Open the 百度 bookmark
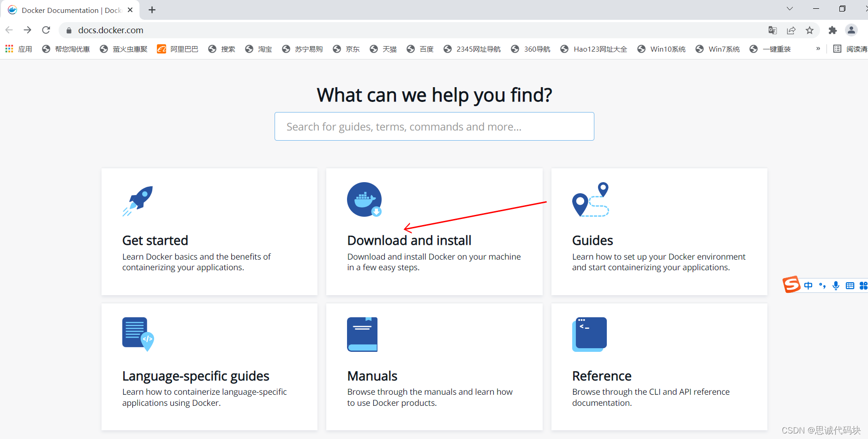The height and width of the screenshot is (439, 868). coord(420,49)
